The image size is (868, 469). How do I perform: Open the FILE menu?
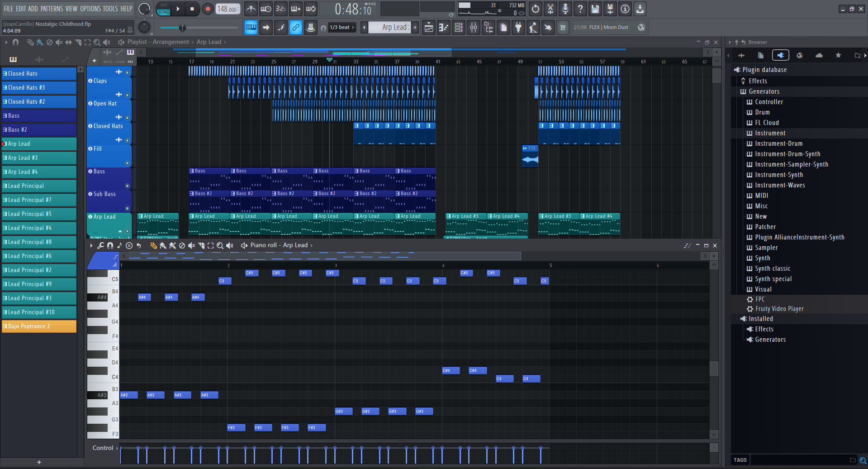tap(9, 9)
